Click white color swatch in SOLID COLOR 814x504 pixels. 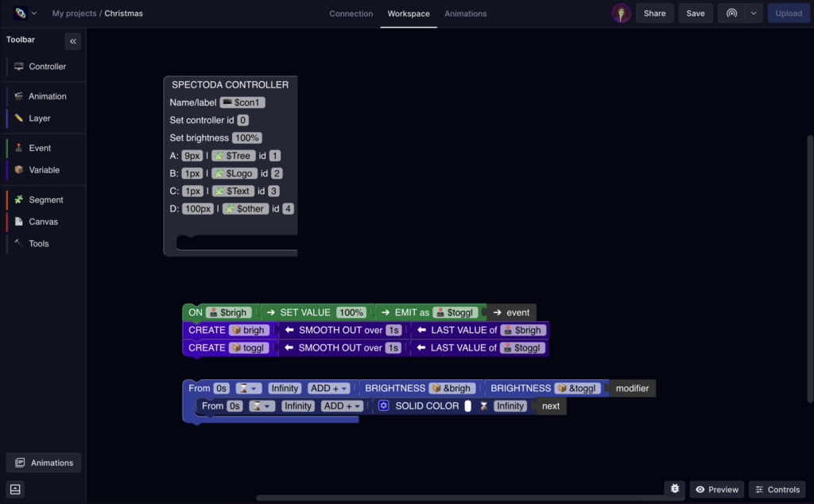(x=468, y=406)
